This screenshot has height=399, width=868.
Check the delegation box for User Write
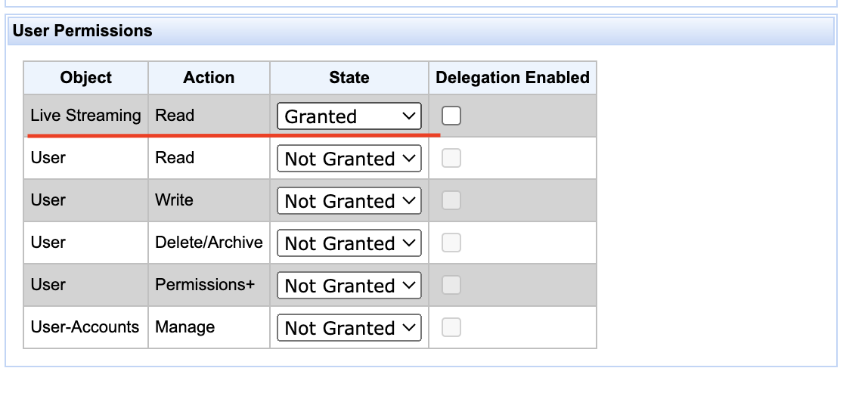click(451, 200)
